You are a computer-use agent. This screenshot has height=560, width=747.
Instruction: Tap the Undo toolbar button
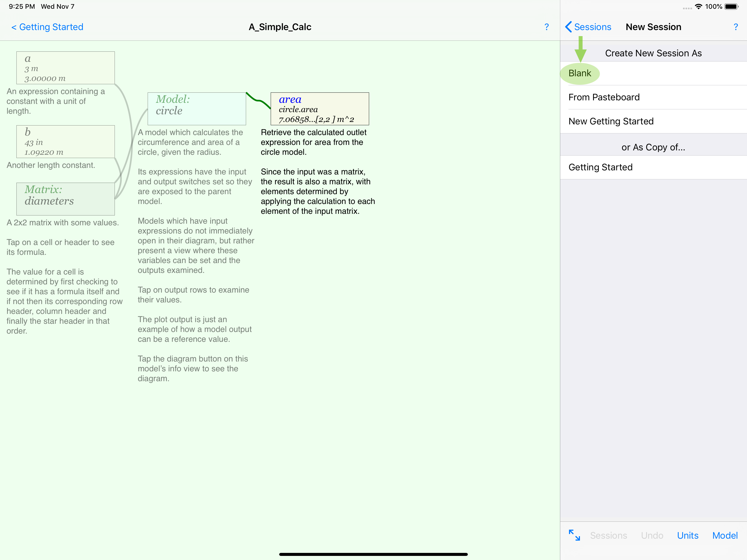click(x=652, y=535)
